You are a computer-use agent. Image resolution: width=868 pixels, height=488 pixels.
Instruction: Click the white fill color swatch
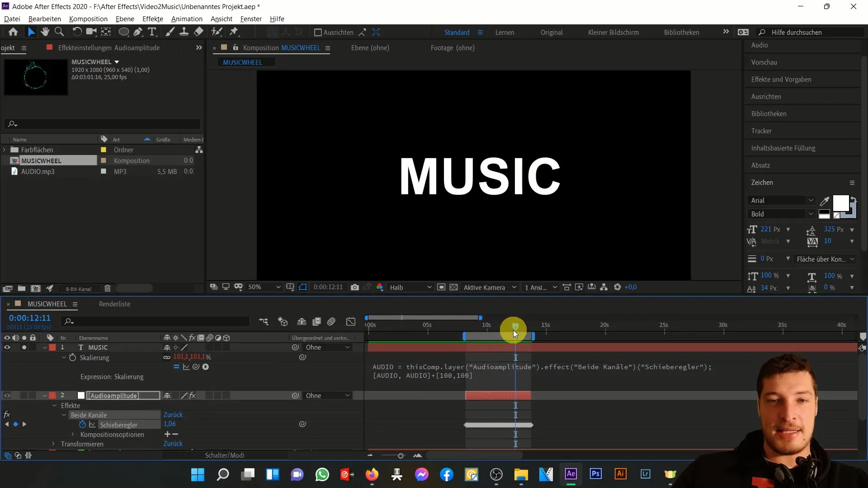pyautogui.click(x=840, y=203)
